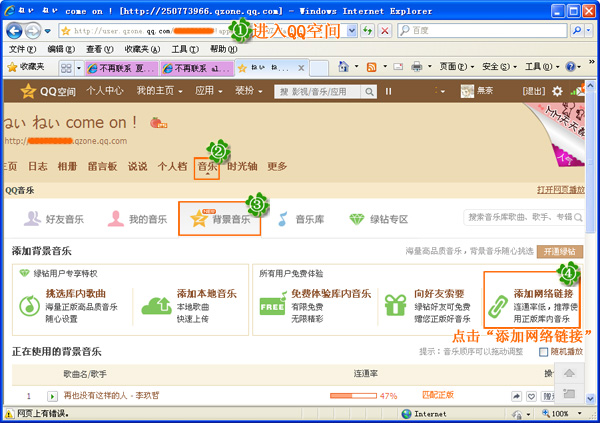Stop loading with red X icon

(x=385, y=31)
